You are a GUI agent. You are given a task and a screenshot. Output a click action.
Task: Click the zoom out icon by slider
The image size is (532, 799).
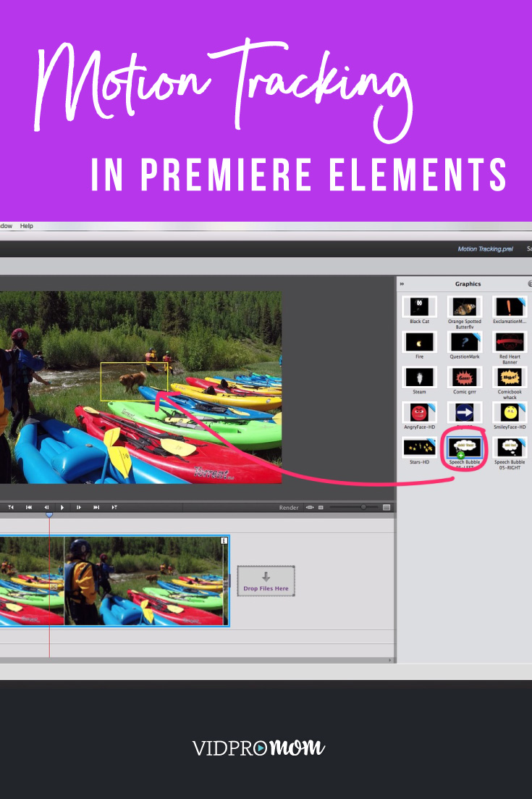pyautogui.click(x=321, y=508)
